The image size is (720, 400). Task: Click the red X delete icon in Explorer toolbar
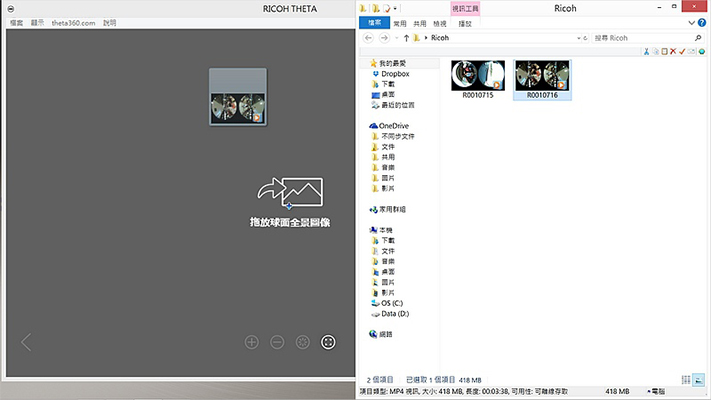point(673,51)
